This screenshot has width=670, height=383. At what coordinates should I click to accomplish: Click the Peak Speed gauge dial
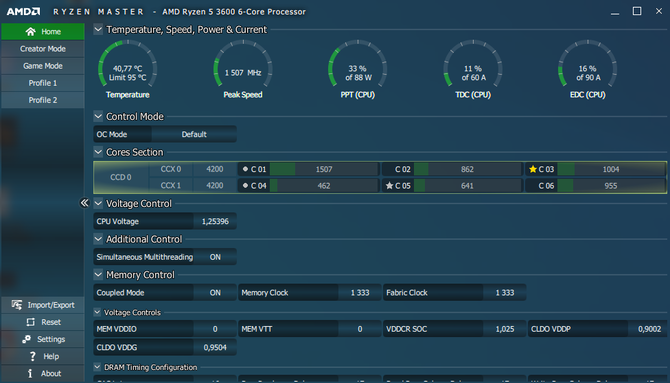click(x=243, y=64)
